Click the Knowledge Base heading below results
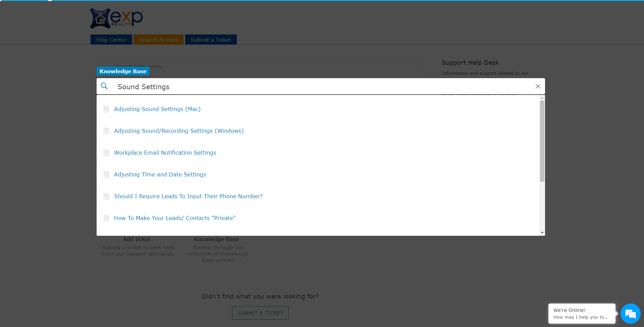The height and width of the screenshot is (327, 644). point(217,239)
